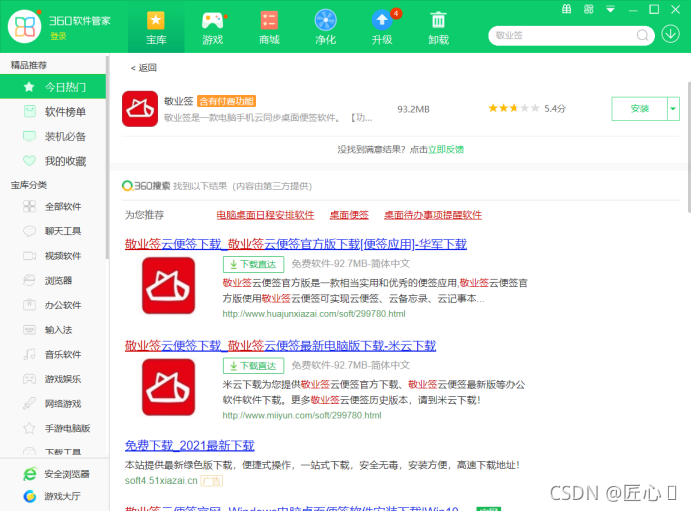Click 下载直达 in the 华军下载 result

[x=253, y=264]
